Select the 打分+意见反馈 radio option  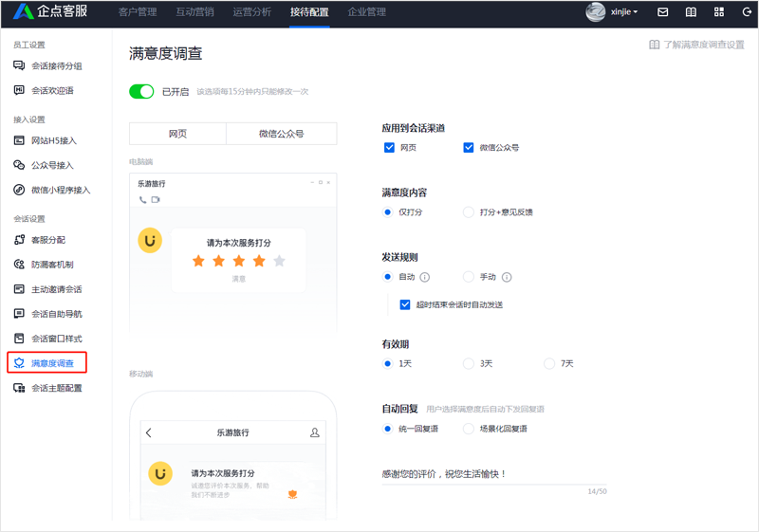(468, 211)
